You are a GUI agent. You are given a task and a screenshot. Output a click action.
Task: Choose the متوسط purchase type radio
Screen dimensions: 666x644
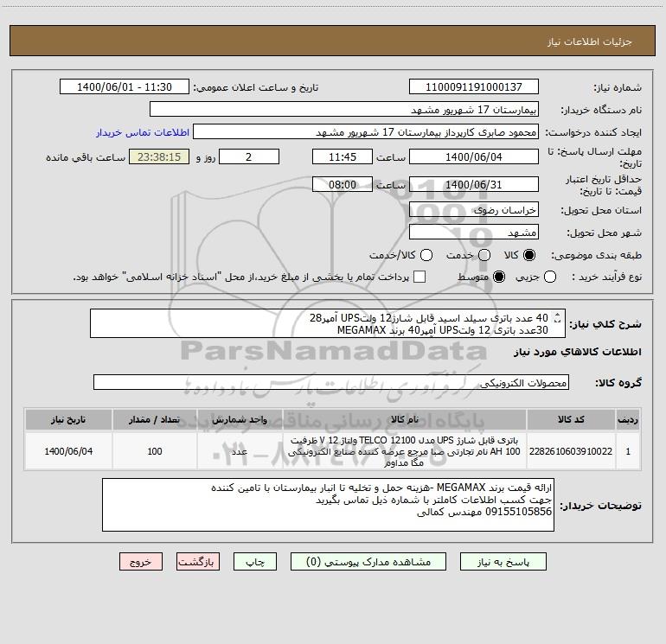(x=499, y=277)
